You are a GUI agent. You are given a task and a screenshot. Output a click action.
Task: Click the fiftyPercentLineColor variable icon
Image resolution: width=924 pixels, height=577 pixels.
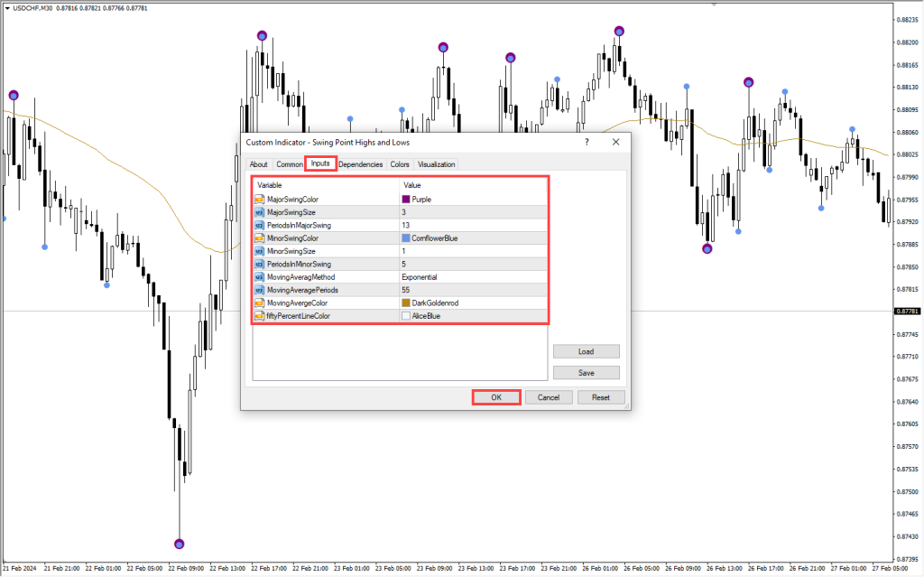259,316
